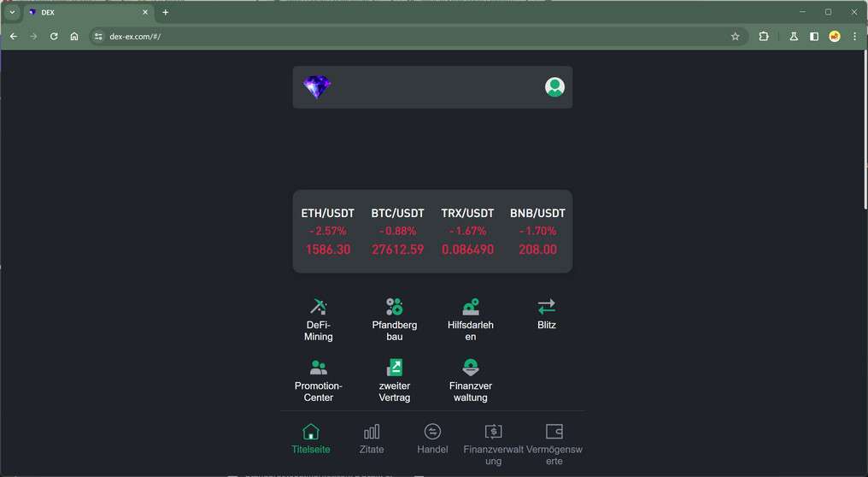Open the Chrome three-dot menu
The height and width of the screenshot is (477, 868).
click(854, 37)
